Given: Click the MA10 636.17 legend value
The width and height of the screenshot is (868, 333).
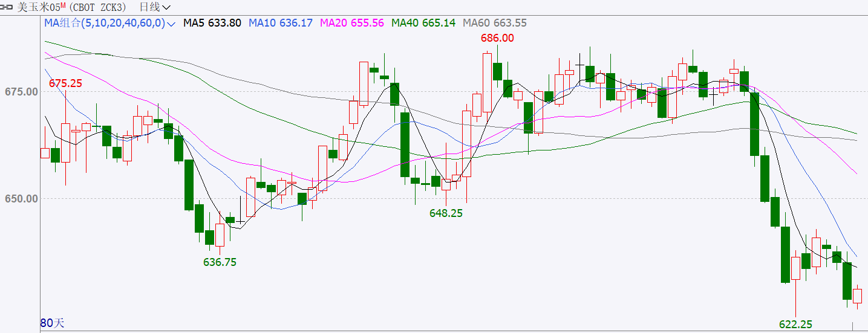Looking at the screenshot, I should pyautogui.click(x=281, y=23).
